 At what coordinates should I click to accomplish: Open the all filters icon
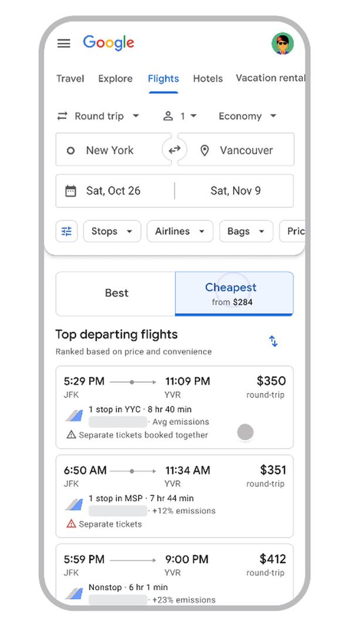(66, 231)
